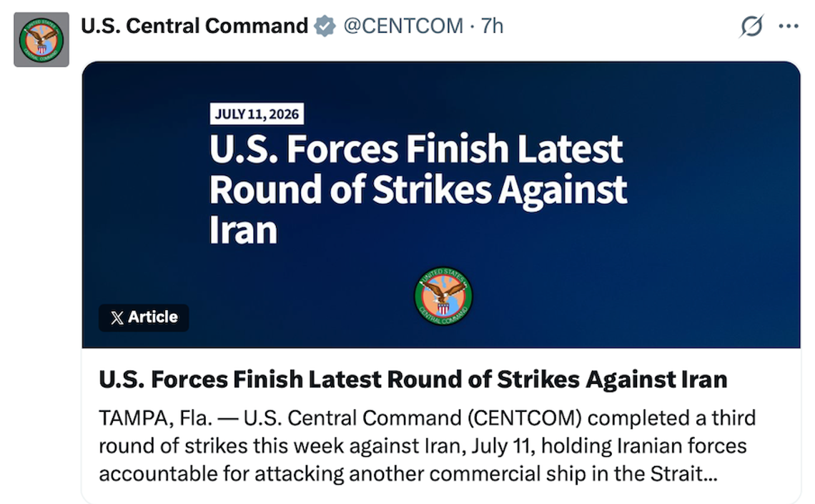
Task: Select the U.S. Central Command display name
Action: click(194, 26)
